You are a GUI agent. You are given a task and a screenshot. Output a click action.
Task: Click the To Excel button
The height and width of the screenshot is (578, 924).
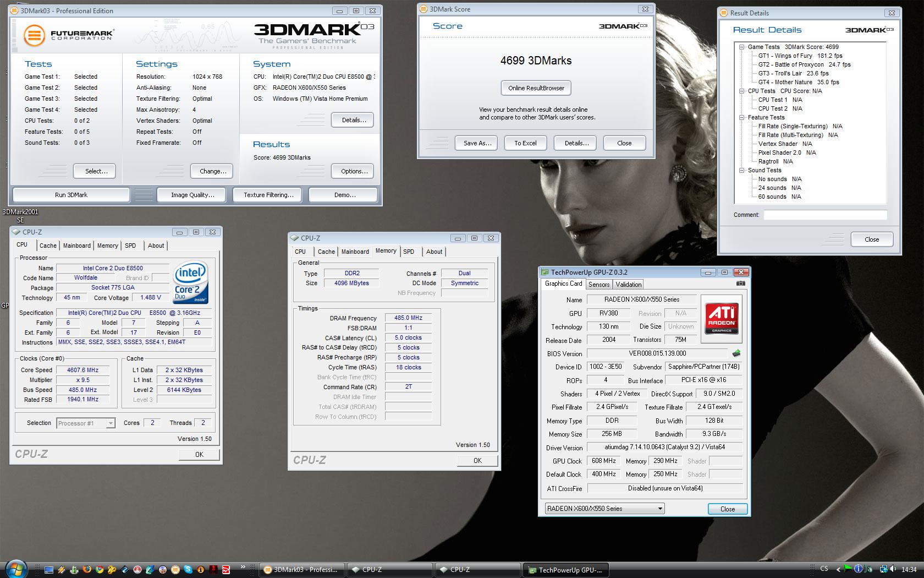point(525,143)
